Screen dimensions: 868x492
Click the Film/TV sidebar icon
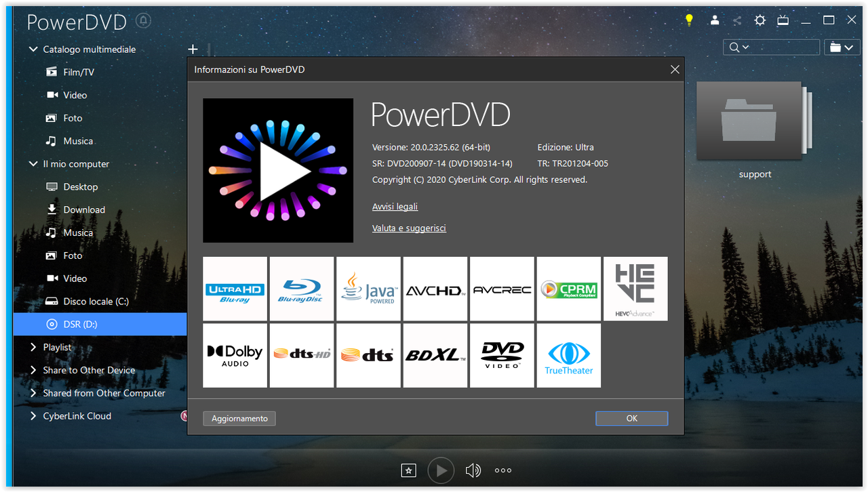(52, 72)
